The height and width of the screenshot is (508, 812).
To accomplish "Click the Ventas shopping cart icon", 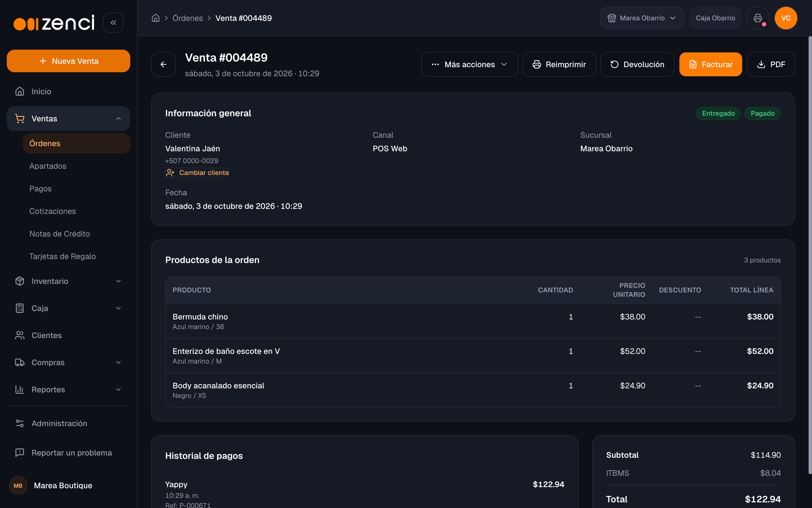I will coord(20,119).
